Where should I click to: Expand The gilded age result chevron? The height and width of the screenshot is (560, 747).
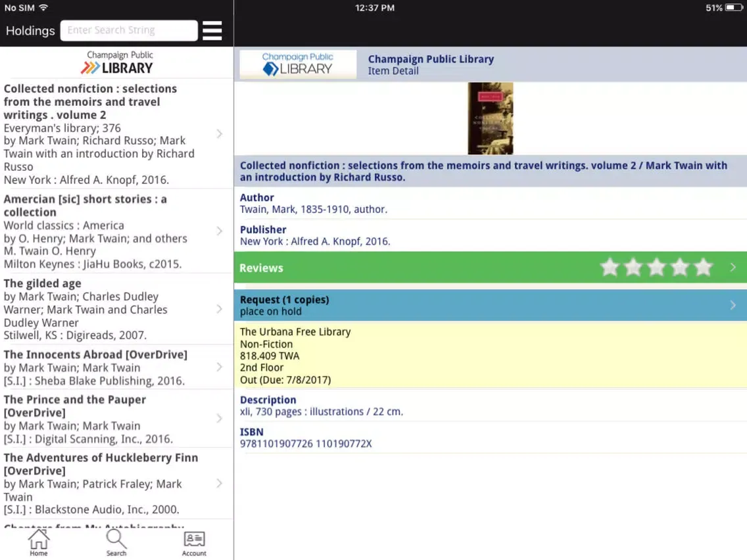point(219,309)
